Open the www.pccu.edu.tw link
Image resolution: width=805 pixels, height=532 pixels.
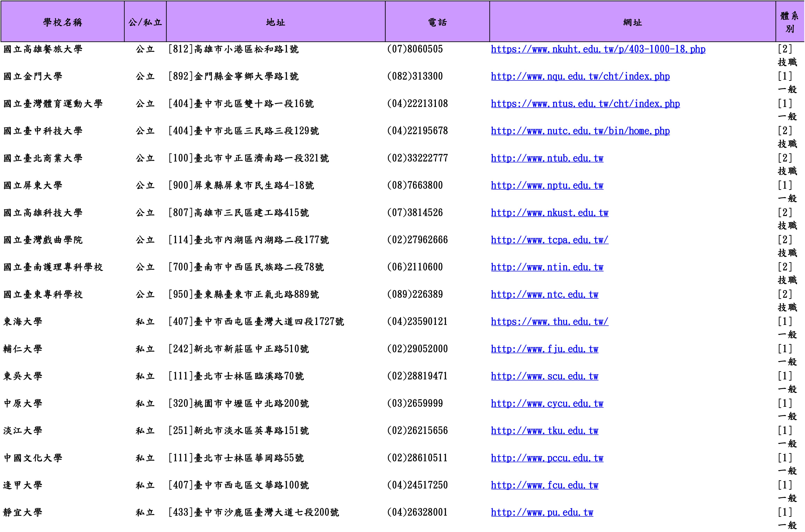click(x=547, y=458)
